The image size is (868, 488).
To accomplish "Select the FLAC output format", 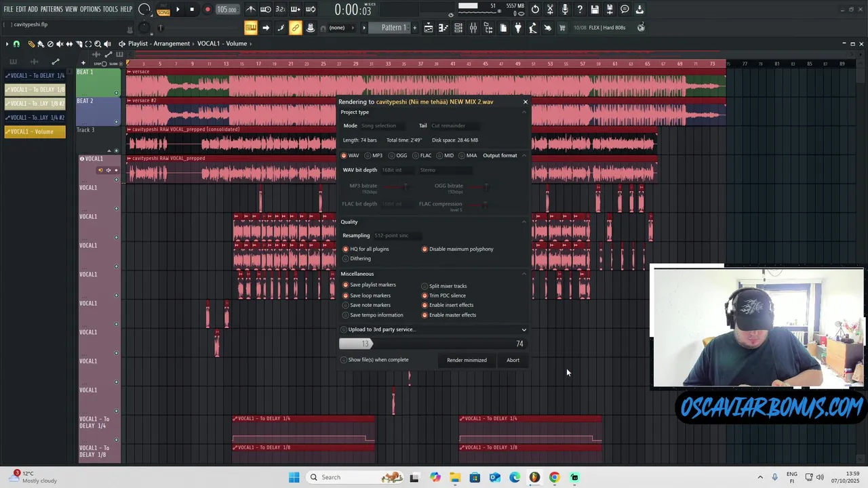I will [422, 155].
